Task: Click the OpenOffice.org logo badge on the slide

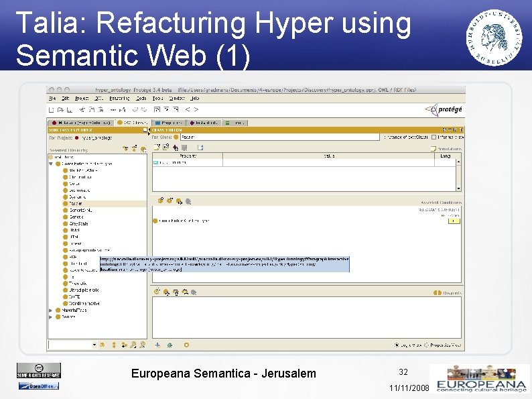Action: coord(39,386)
